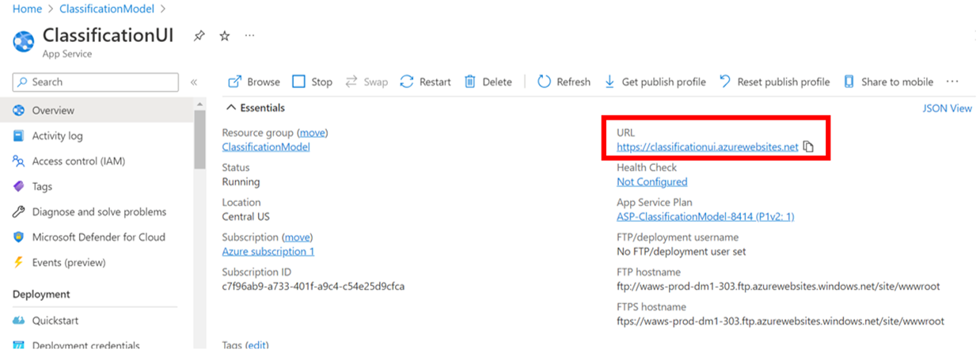The width and height of the screenshot is (980, 358).
Task: Click the sidebar Search field
Action: click(x=96, y=82)
